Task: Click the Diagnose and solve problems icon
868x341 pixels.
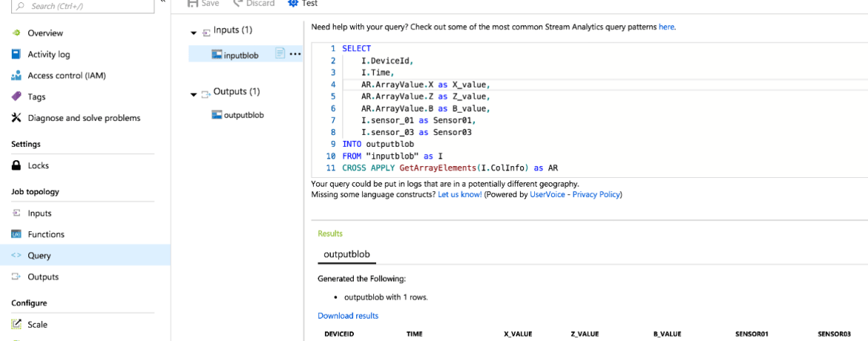Action: pos(16,118)
